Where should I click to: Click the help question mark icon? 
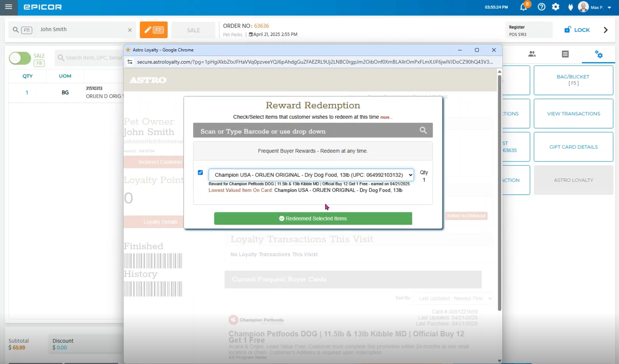[541, 7]
